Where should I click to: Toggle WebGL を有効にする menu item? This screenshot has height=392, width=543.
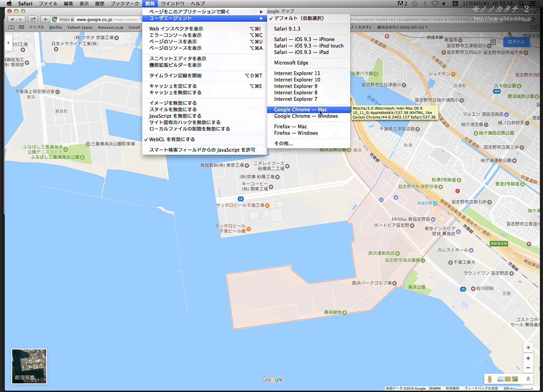pos(205,139)
